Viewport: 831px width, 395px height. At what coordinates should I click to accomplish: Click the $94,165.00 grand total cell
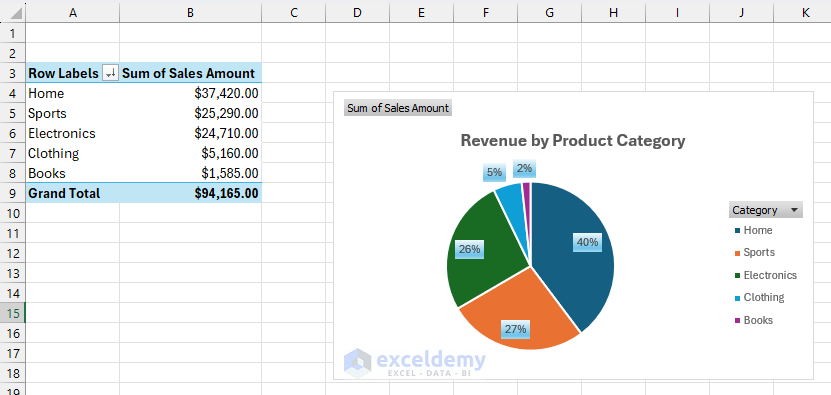[190, 193]
